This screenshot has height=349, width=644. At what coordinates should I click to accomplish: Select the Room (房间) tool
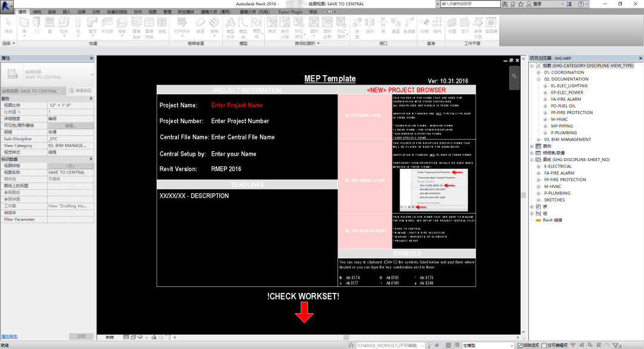pos(272,26)
